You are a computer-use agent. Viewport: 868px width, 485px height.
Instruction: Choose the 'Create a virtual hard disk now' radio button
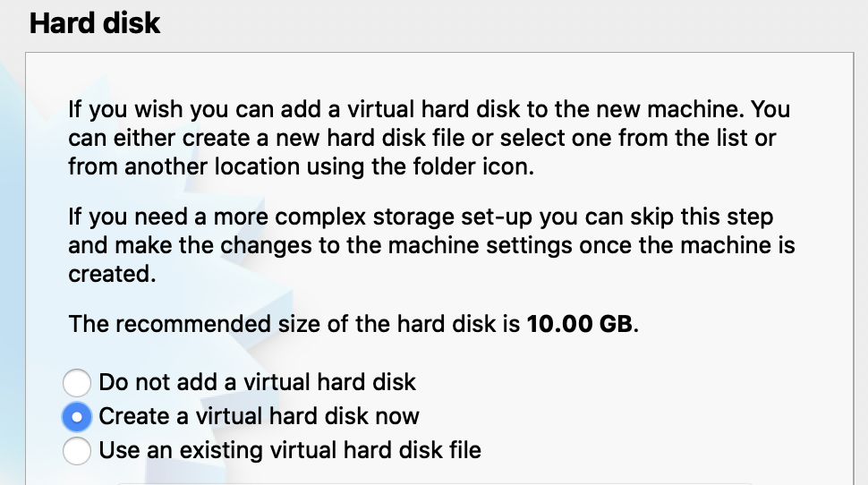click(77, 416)
